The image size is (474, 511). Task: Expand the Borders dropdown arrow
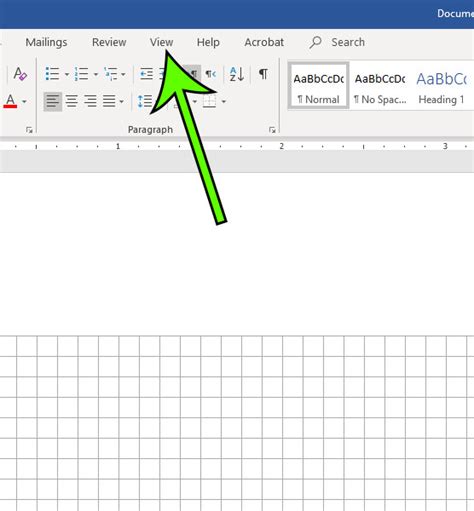pyautogui.click(x=224, y=101)
